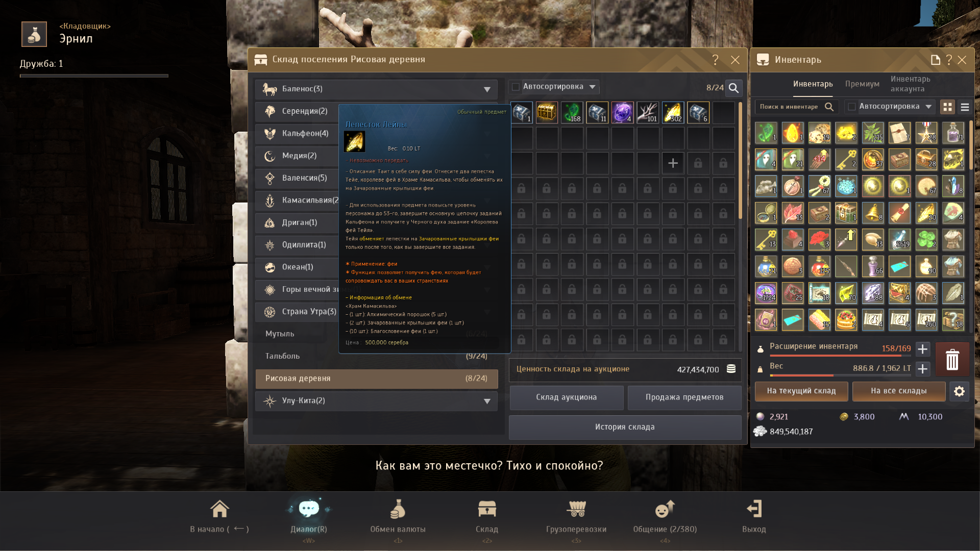
Task: Select cake item in inventory
Action: 846,319
